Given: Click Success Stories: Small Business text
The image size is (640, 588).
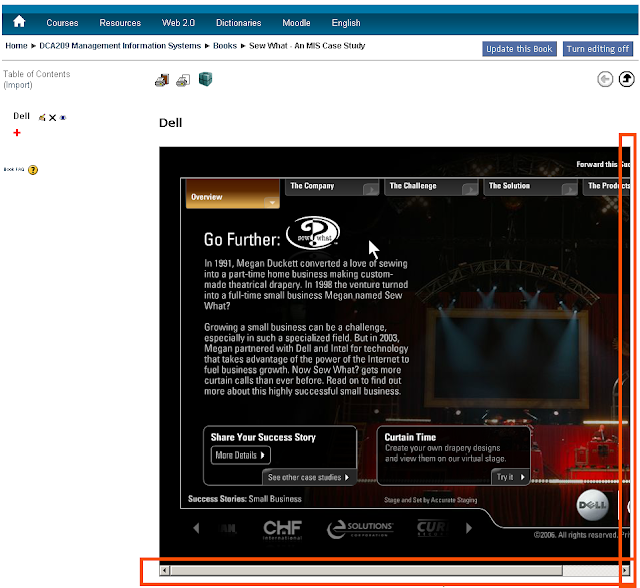Looking at the screenshot, I should click(x=244, y=499).
